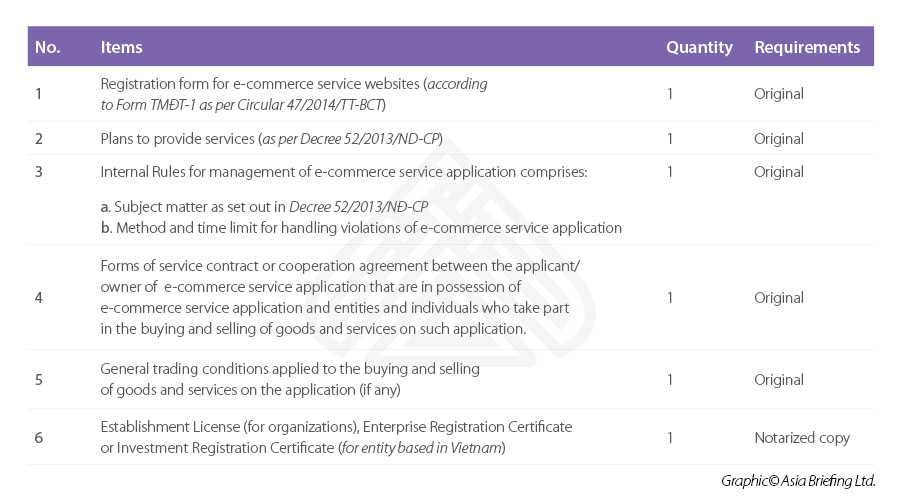This screenshot has height=503, width=900.
Task: Select the "Internal Rules for management" line
Action: coord(343,172)
